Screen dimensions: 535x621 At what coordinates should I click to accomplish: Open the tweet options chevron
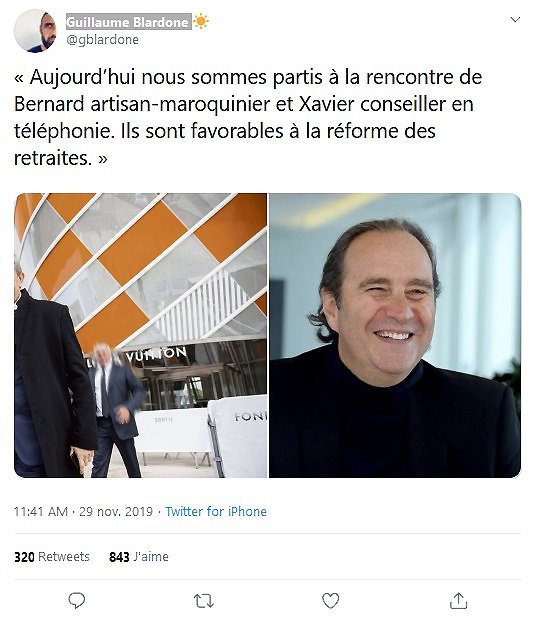515,19
